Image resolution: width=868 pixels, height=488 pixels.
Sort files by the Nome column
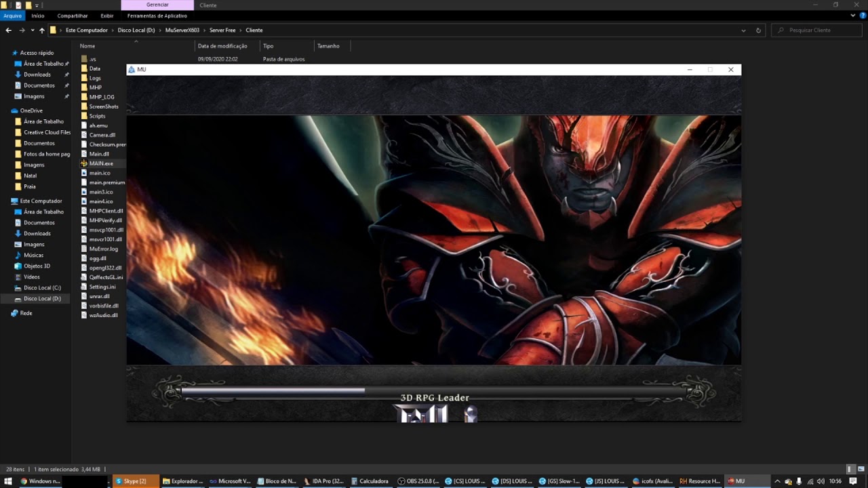tap(87, 46)
